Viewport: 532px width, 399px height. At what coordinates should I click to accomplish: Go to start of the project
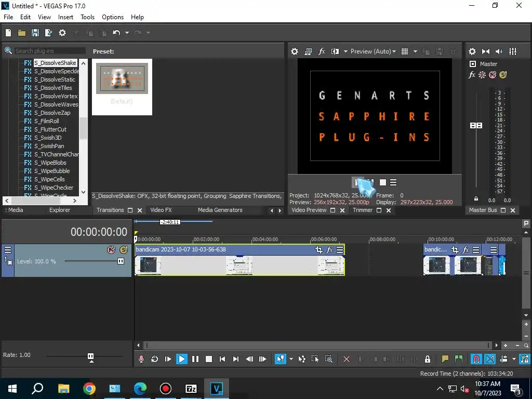[x=222, y=359]
